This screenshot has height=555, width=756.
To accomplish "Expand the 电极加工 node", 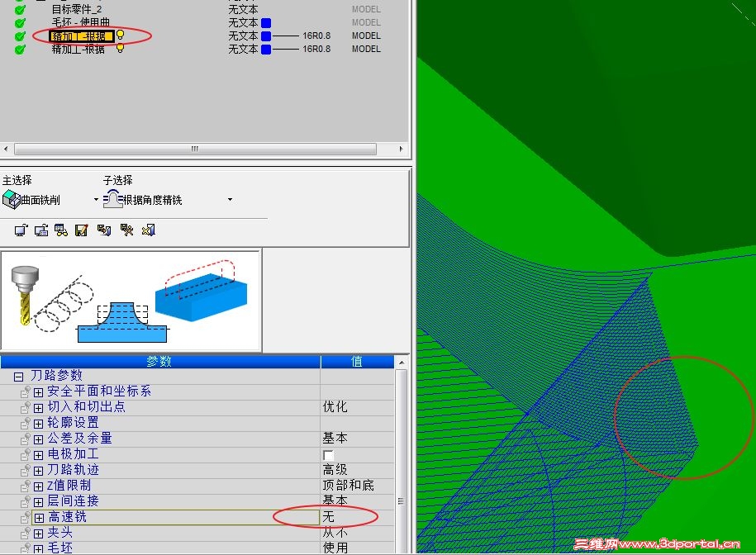I will pos(39,455).
